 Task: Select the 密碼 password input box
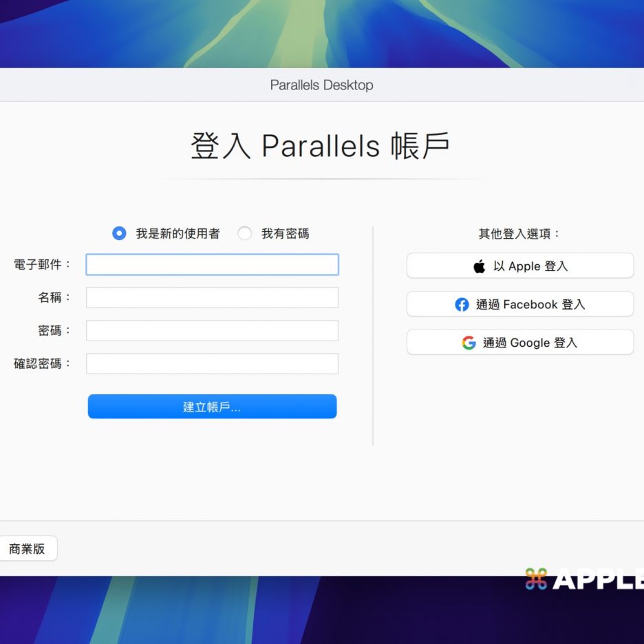pyautogui.click(x=212, y=331)
